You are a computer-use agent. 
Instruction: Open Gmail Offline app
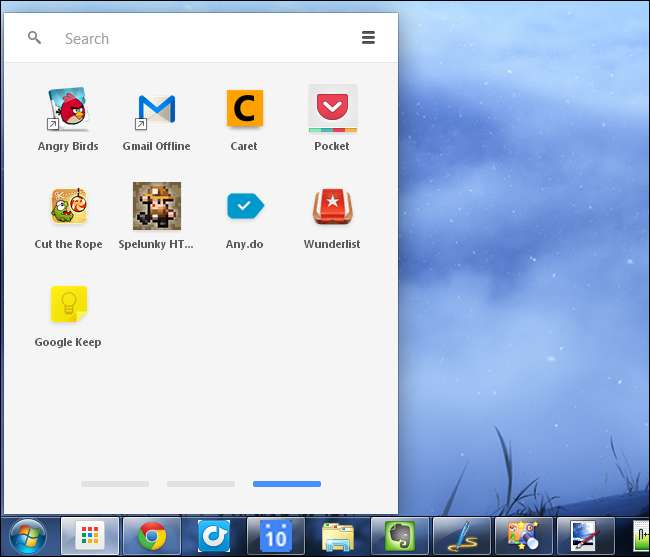[156, 110]
